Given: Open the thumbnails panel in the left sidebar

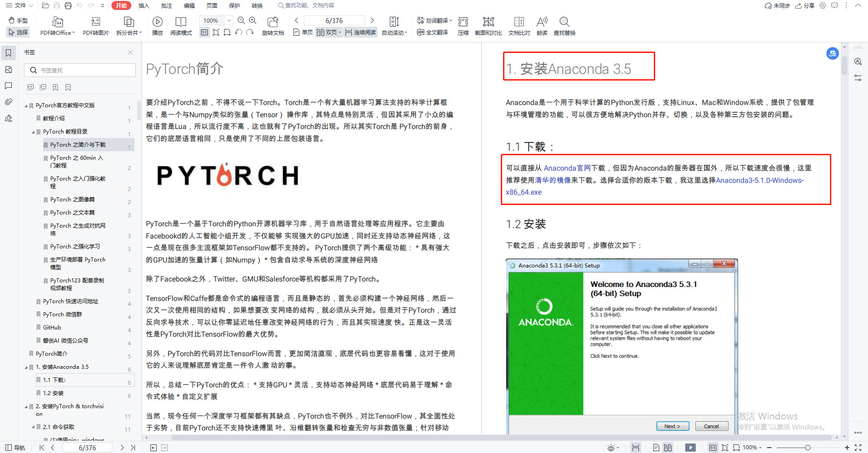Looking at the screenshot, I should [9, 69].
